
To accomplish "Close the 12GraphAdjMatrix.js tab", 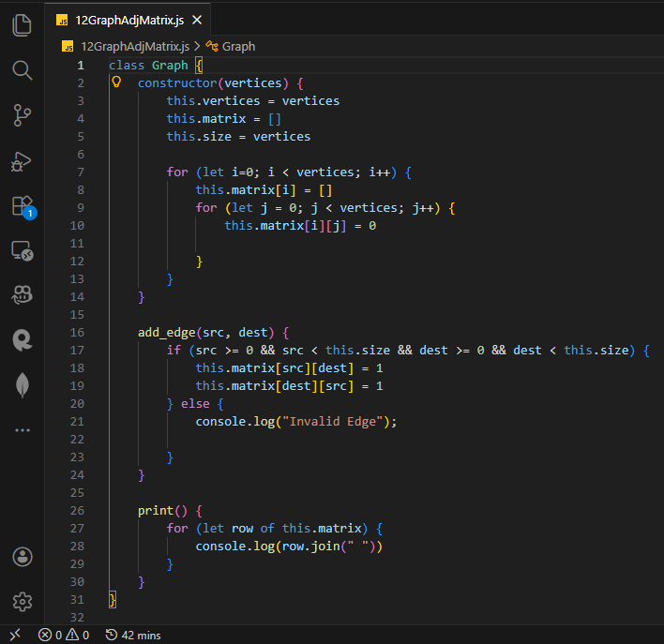I will tap(197, 20).
